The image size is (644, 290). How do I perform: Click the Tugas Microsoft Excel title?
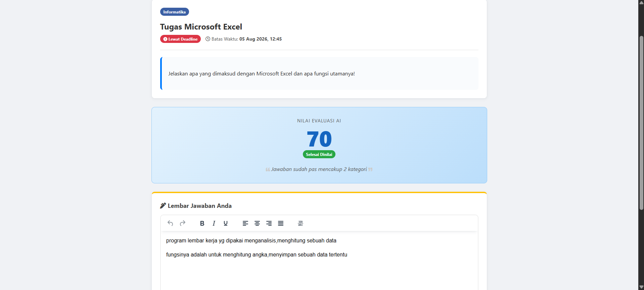point(201,27)
